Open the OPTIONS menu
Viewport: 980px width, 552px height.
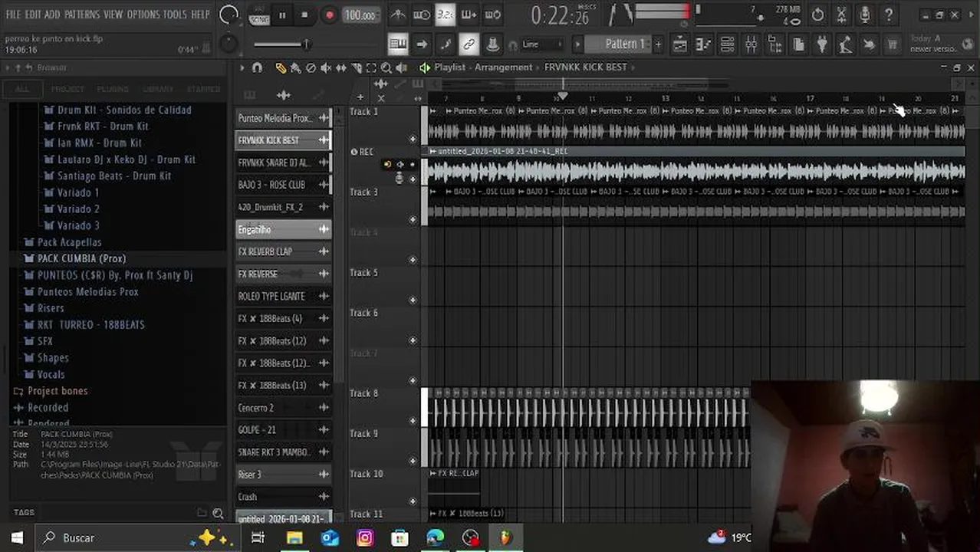pyautogui.click(x=143, y=15)
